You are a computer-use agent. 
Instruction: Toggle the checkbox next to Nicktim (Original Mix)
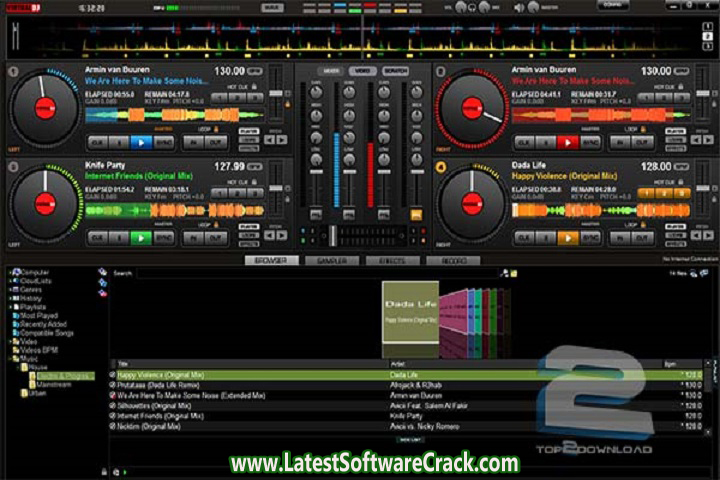point(113,425)
